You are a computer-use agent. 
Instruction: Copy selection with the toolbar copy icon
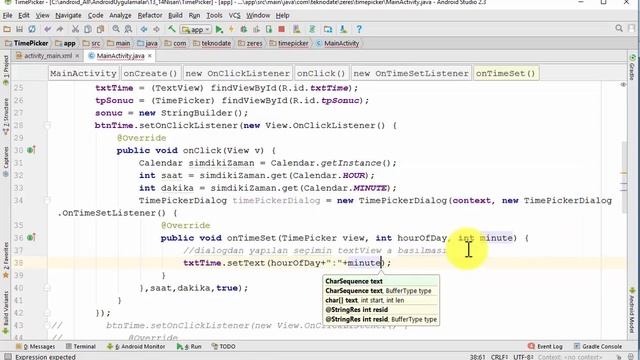point(88,29)
